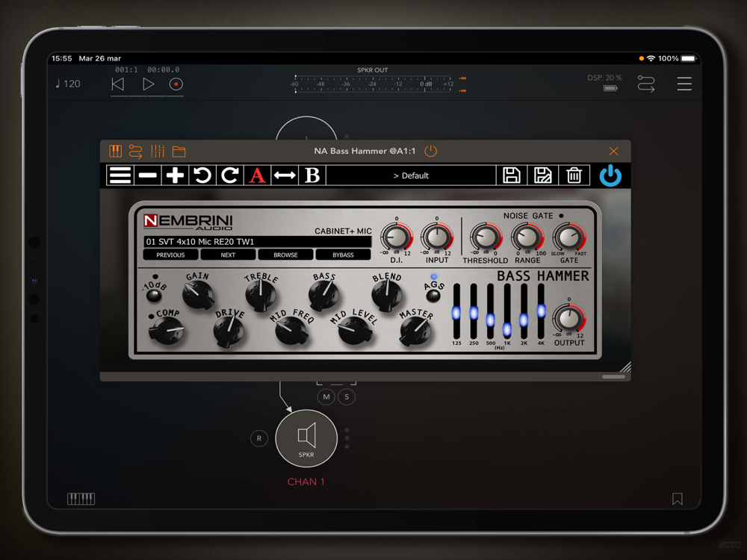The image size is (747, 560).
Task: Open the main hamburger menu top right
Action: [x=684, y=84]
